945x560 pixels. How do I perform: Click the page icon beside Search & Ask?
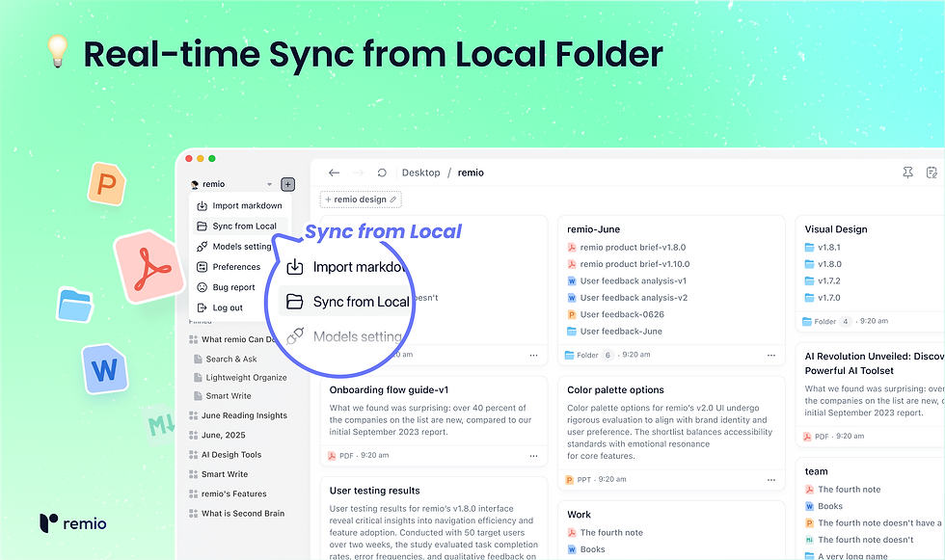click(x=198, y=359)
